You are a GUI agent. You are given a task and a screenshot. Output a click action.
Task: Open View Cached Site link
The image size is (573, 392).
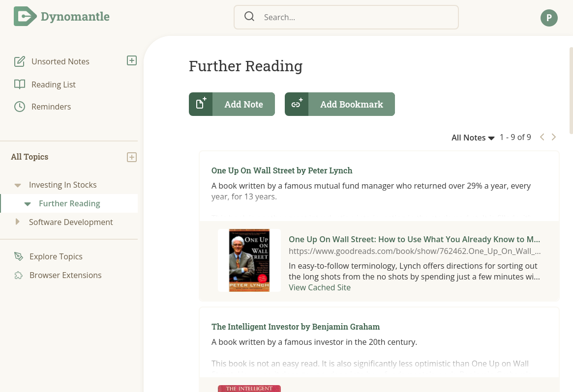pyautogui.click(x=319, y=287)
